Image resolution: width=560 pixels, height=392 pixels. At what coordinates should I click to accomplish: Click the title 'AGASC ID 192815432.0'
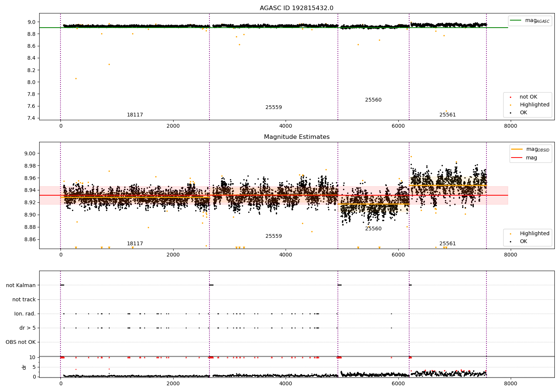(x=296, y=8)
